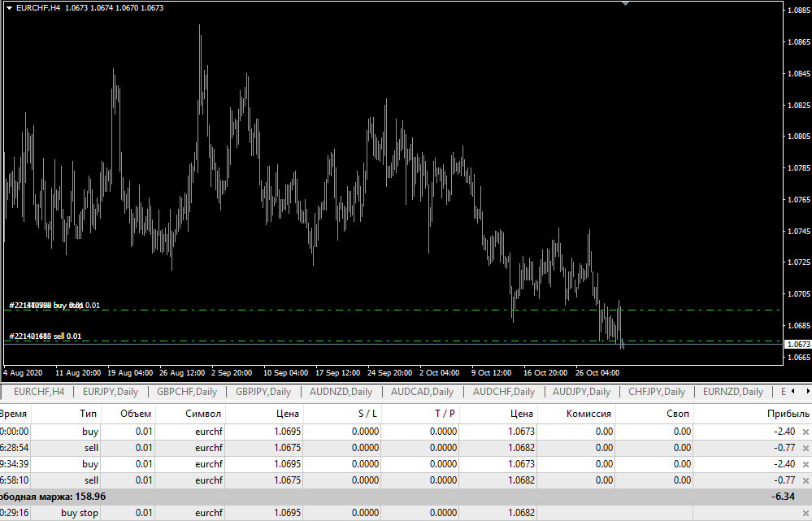Click the Тип column header
The width and height of the screenshot is (812, 521).
89,415
